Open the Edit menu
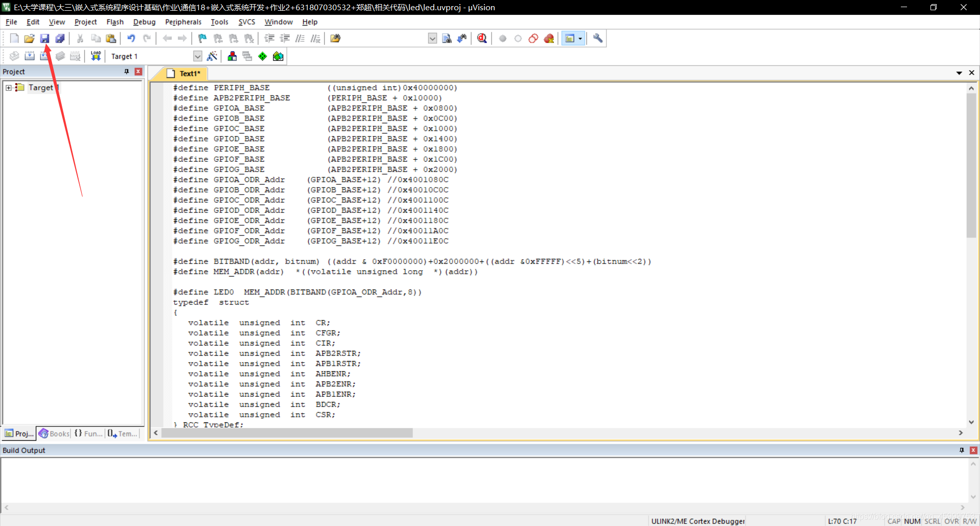 33,22
